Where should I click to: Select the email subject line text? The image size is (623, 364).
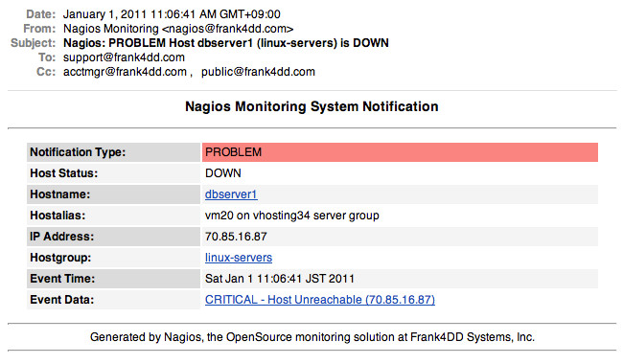pyautogui.click(x=225, y=43)
